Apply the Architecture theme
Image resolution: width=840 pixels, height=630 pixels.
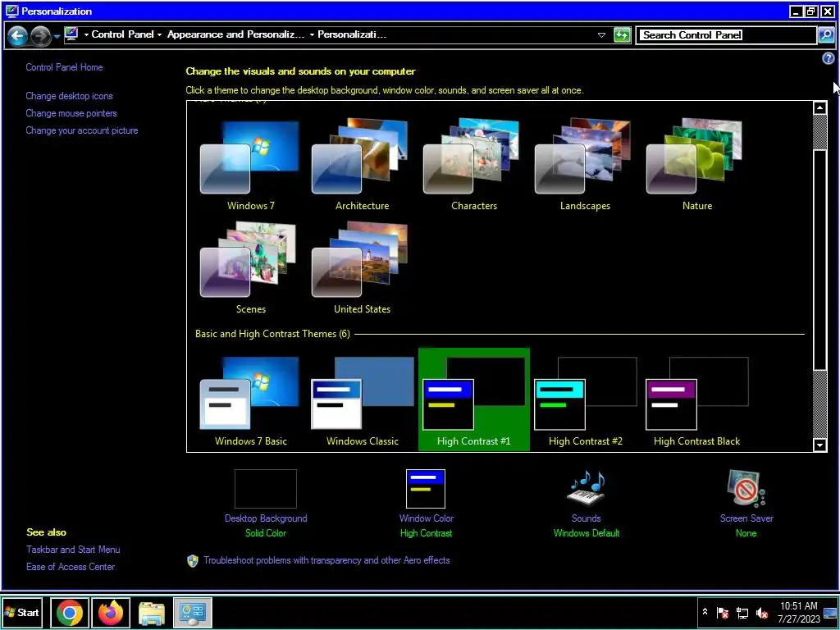362,164
